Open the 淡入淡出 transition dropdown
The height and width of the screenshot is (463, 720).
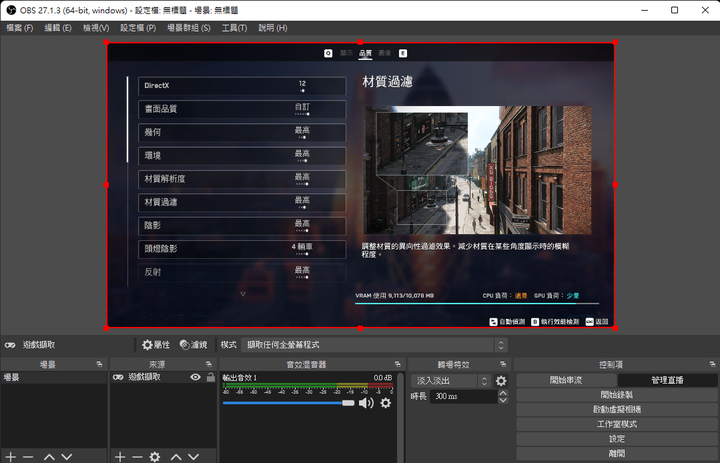[451, 381]
